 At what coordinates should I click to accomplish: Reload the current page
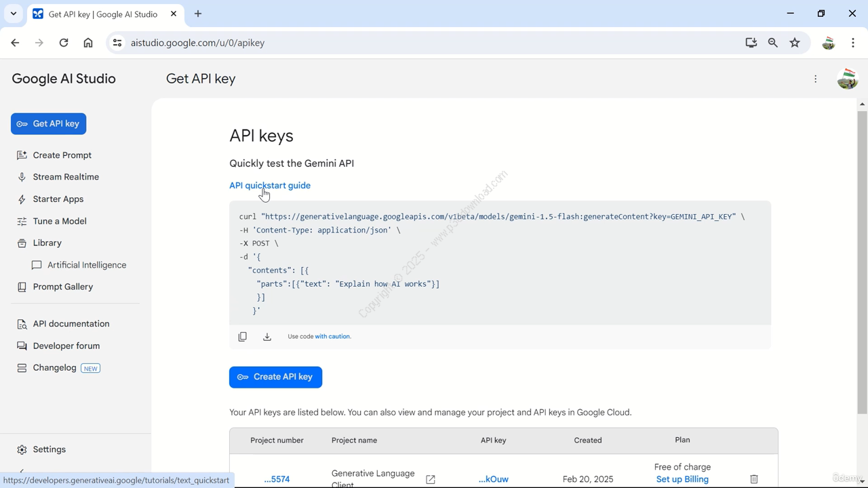(64, 43)
